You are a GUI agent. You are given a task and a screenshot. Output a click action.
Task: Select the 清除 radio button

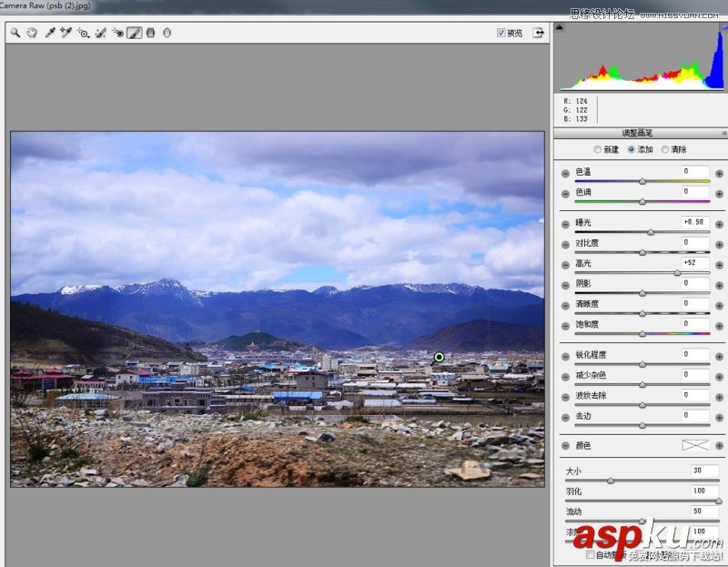click(663, 148)
